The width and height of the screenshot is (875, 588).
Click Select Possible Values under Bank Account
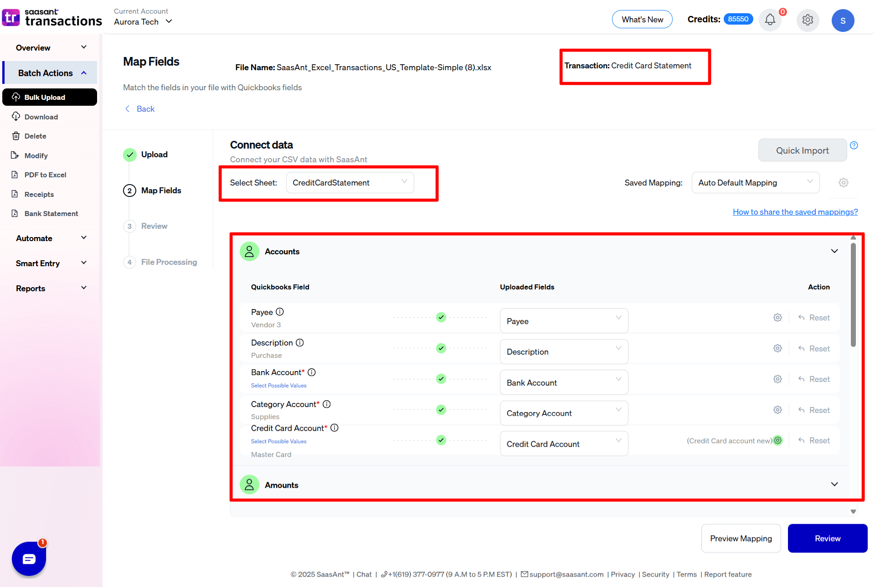pyautogui.click(x=278, y=386)
